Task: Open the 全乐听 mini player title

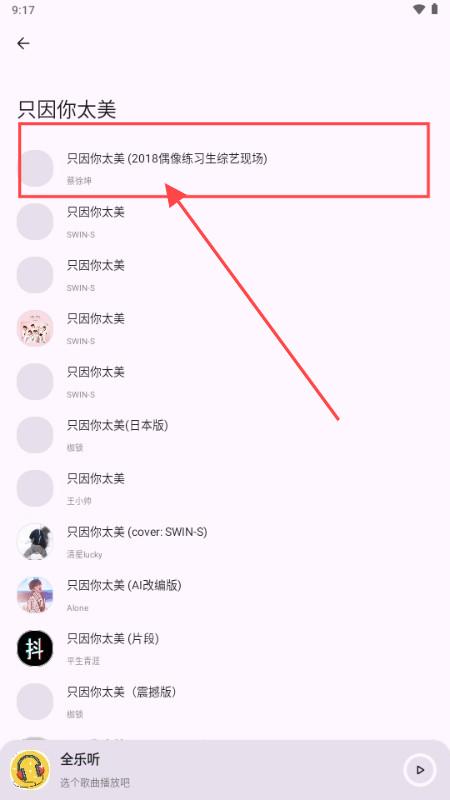Action: tap(80, 760)
